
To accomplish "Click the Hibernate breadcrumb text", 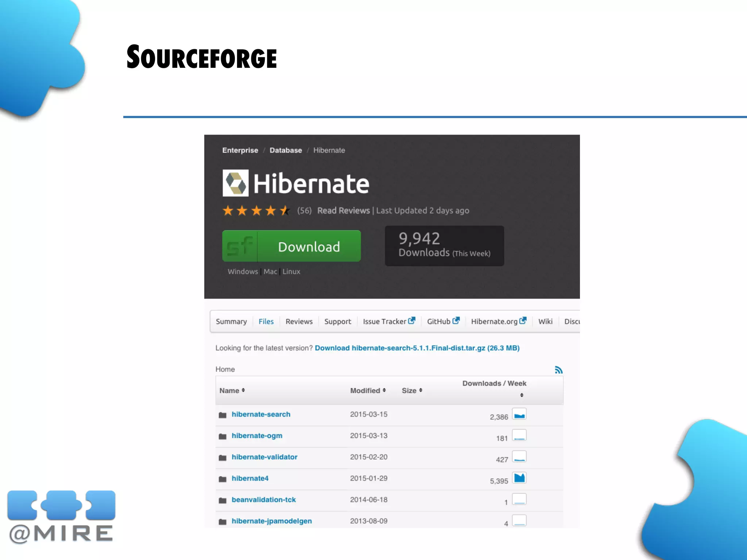I will (329, 150).
